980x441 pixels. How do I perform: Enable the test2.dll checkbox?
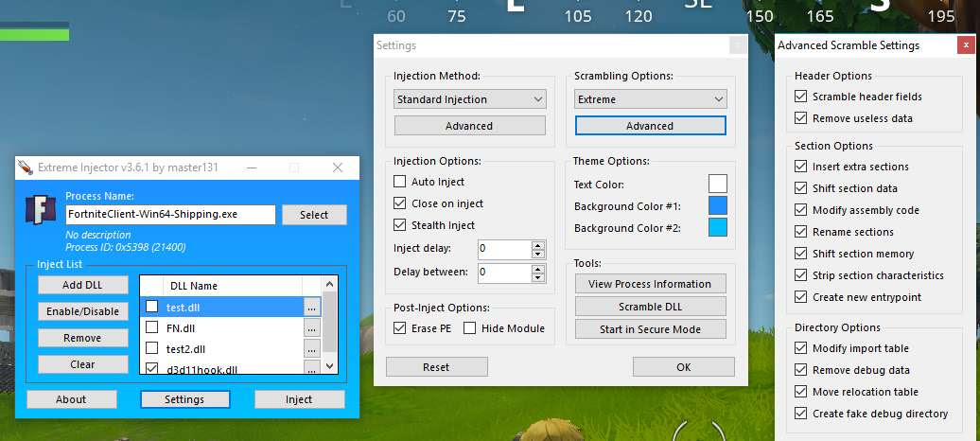coord(152,348)
